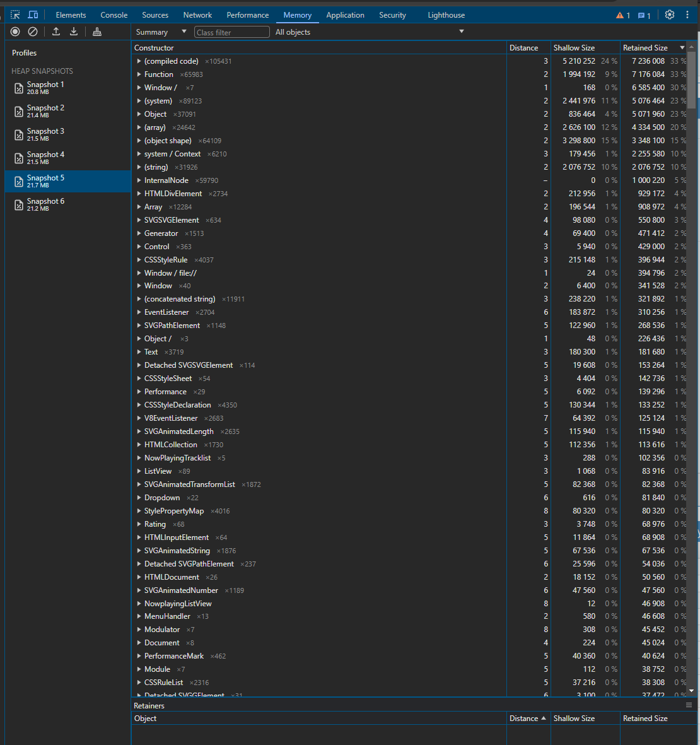Open the All objects filter dropdown
Image resolution: width=700 pixels, height=745 pixels.
click(x=369, y=32)
